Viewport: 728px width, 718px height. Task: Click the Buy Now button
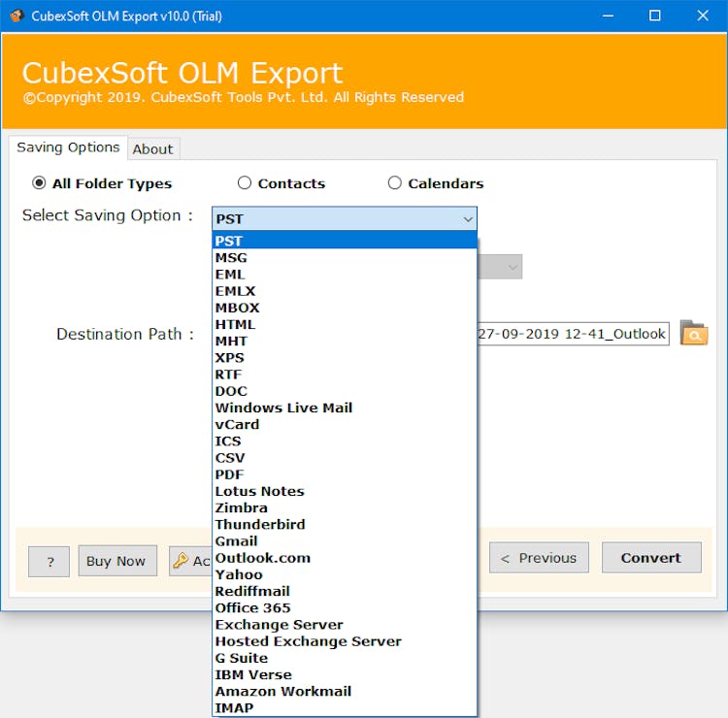coord(117,561)
